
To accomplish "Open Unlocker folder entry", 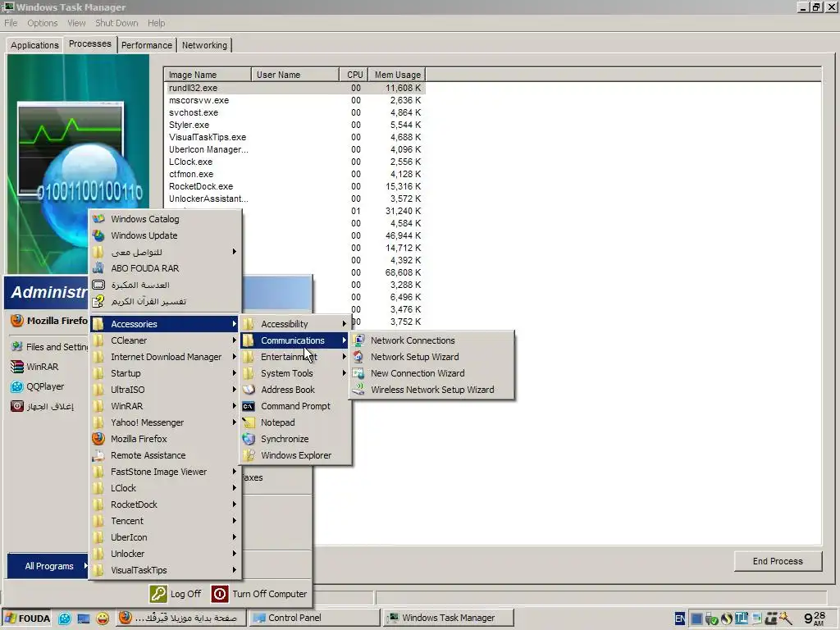I will click(165, 554).
